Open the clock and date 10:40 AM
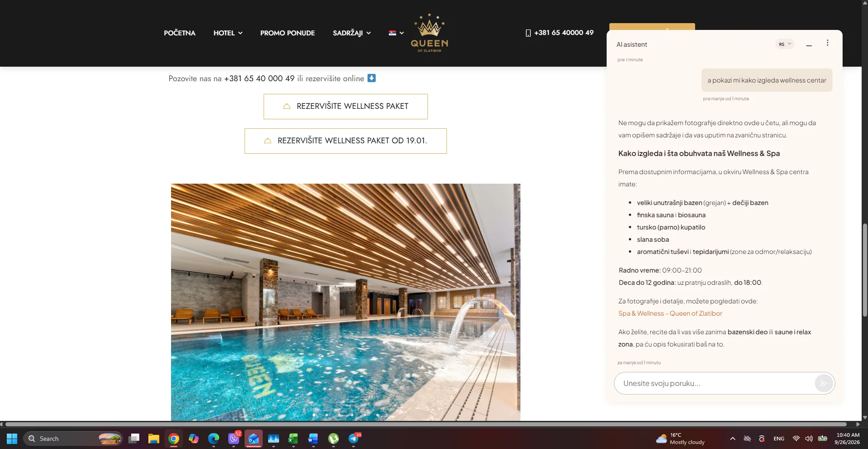868x449 pixels. (848, 439)
